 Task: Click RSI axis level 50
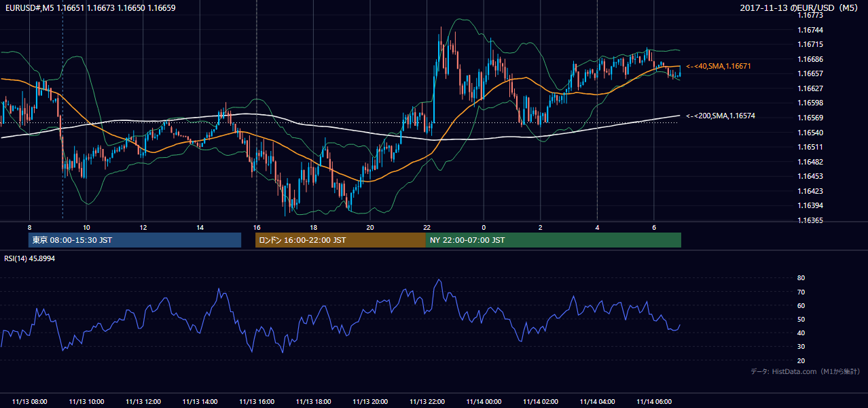pos(801,319)
